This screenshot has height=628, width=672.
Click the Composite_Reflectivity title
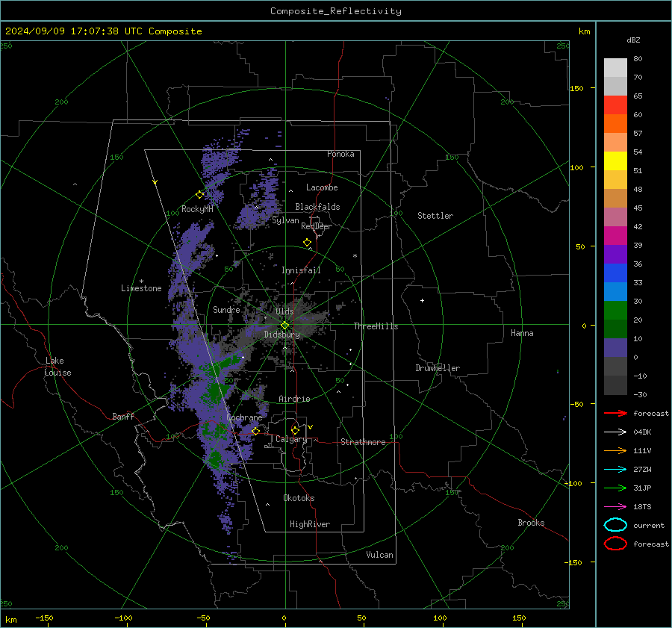coord(335,11)
